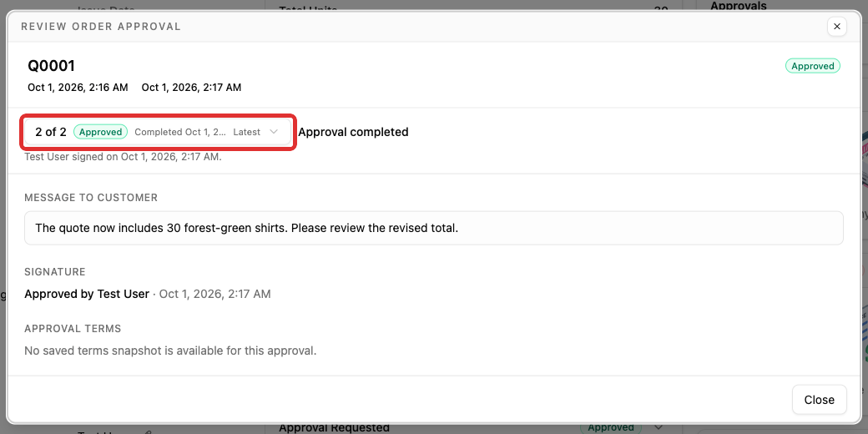Click the MESSAGE TO CUSTOMER section label

coord(91,198)
